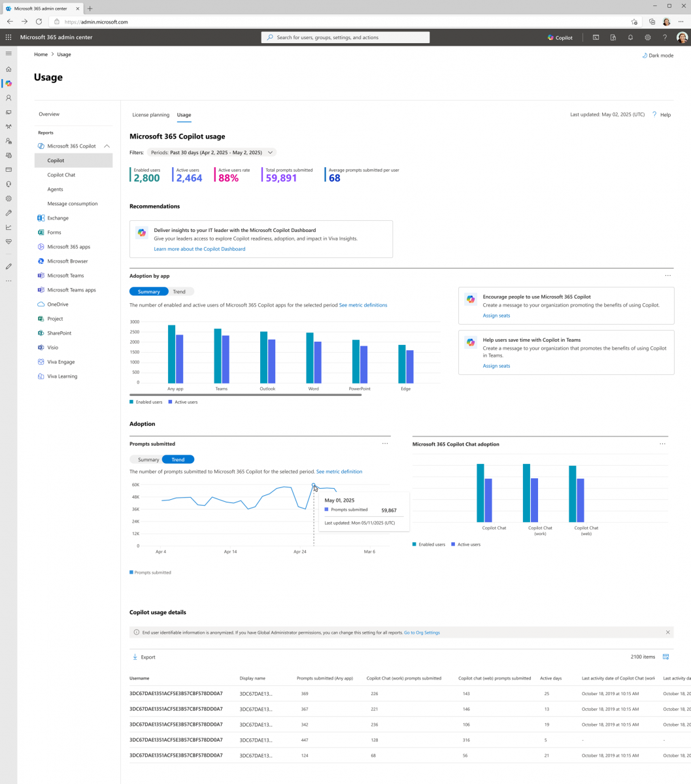The width and height of the screenshot is (691, 784).
Task: Click the search bar for users and settings
Action: (x=345, y=37)
